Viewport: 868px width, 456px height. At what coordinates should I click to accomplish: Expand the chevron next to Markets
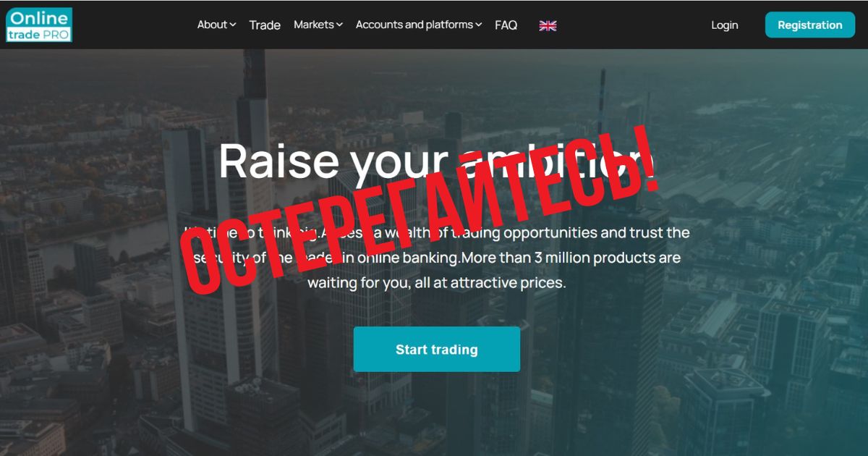point(339,25)
